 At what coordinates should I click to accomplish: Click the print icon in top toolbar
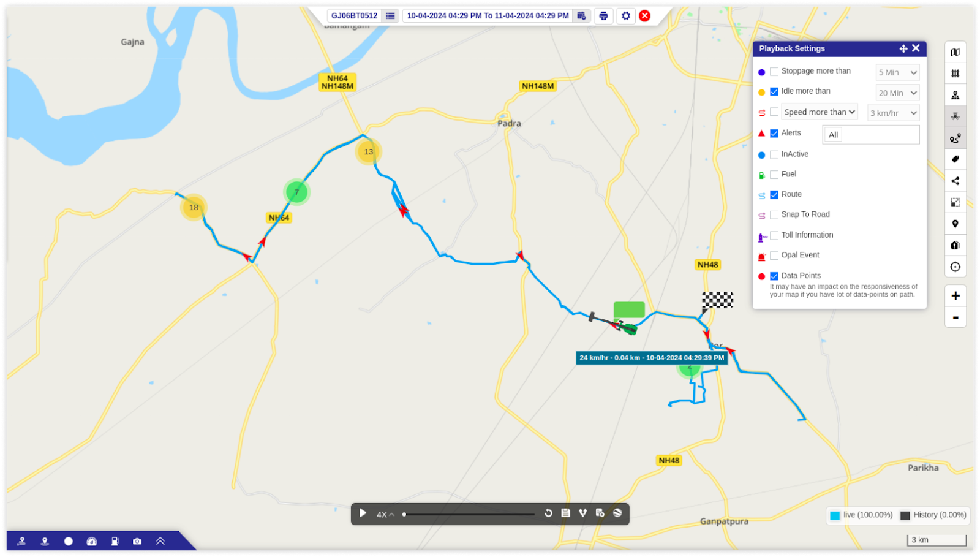[x=603, y=16]
